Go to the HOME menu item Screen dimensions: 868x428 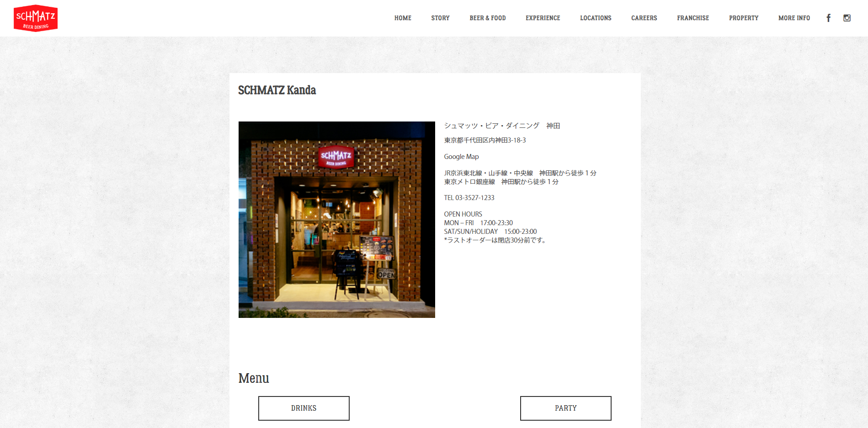pos(403,18)
